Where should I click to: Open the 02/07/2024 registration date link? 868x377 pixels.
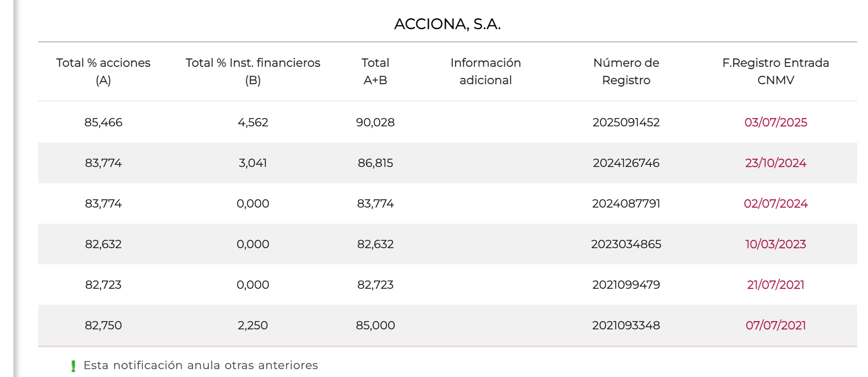776,203
